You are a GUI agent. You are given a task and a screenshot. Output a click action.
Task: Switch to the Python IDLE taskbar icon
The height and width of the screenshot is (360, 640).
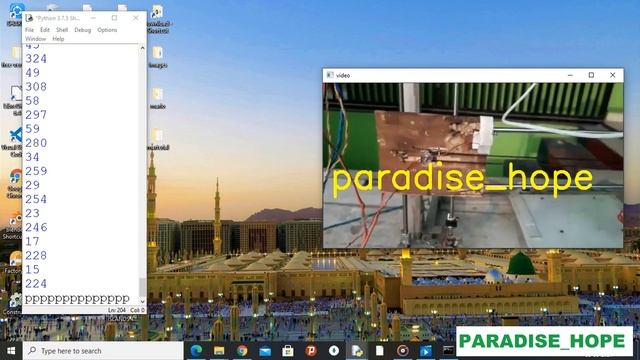pyautogui.click(x=357, y=351)
